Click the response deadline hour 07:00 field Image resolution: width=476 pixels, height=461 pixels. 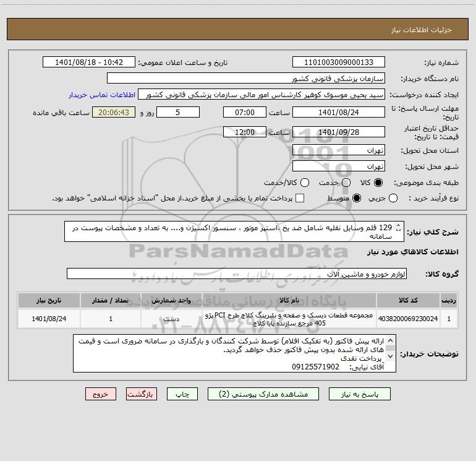pos(245,113)
